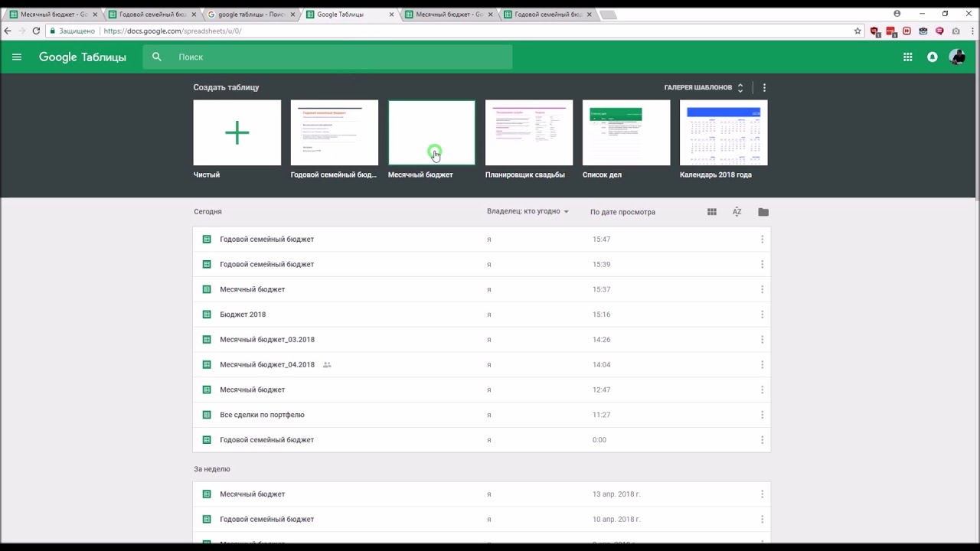Screen dimensions: 980x551
Task: Expand the Галерея шаблонов template gallery
Action: click(x=703, y=88)
